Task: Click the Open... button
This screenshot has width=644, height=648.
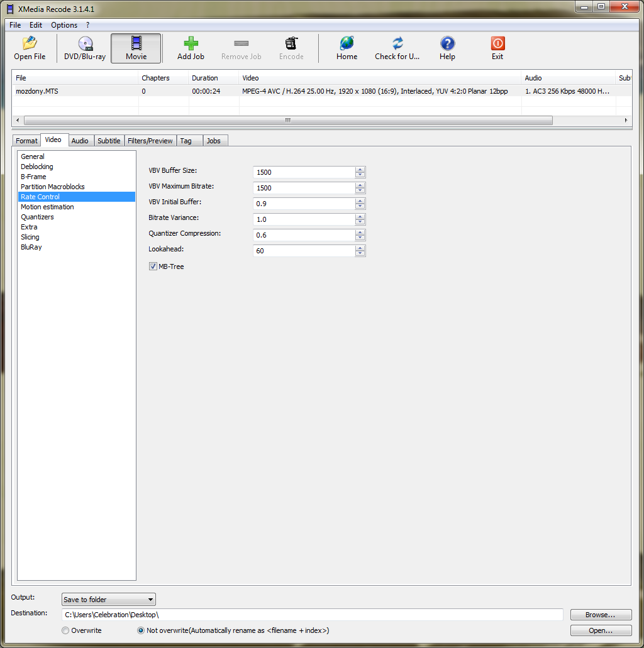Action: click(x=601, y=630)
